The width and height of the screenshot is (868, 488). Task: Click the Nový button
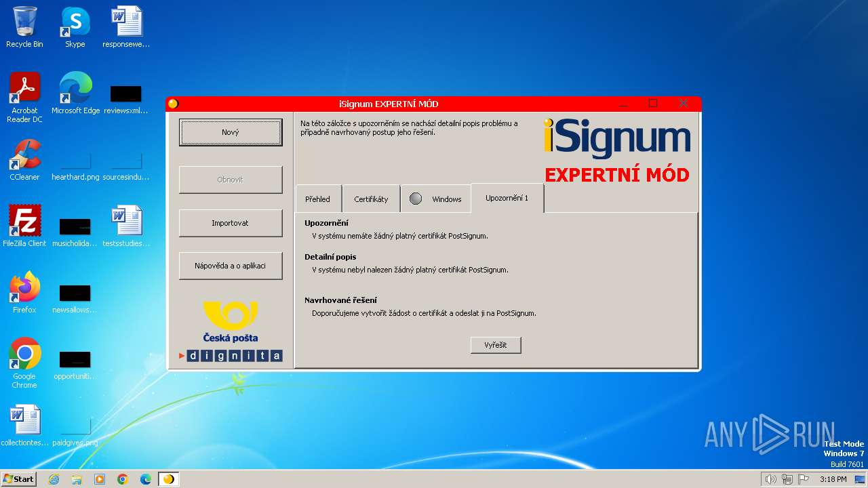[x=231, y=132]
